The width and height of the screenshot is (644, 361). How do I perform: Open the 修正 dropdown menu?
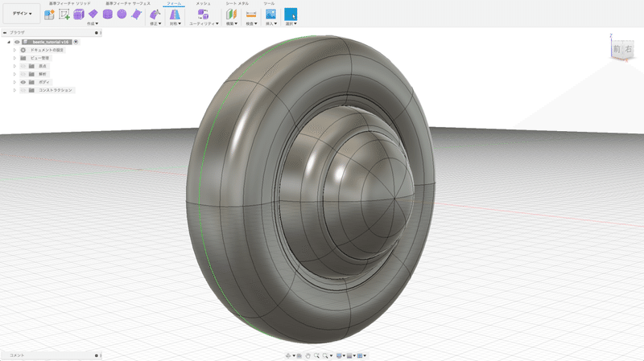[155, 24]
